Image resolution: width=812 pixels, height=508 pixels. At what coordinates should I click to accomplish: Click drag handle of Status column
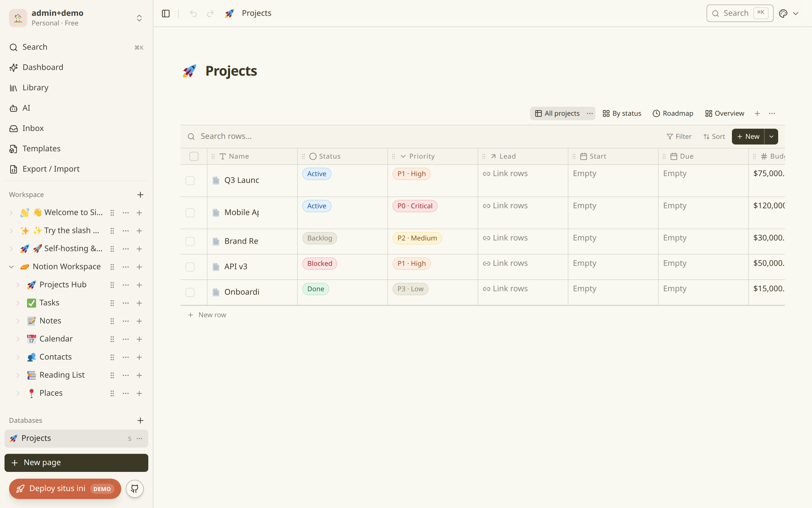tap(303, 157)
